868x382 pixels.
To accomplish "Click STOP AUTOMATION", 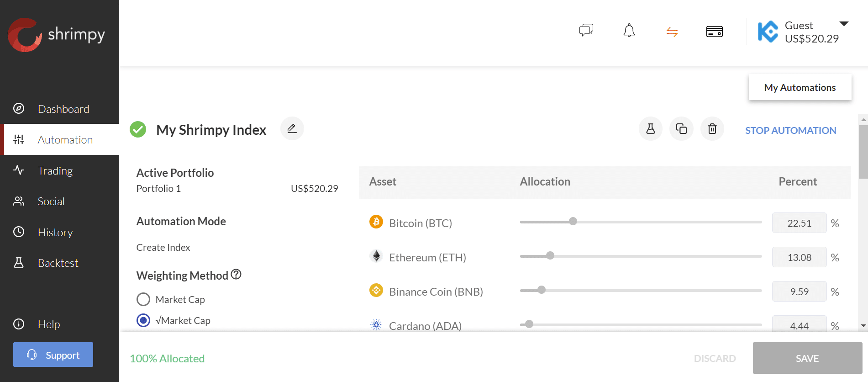I will (x=791, y=130).
